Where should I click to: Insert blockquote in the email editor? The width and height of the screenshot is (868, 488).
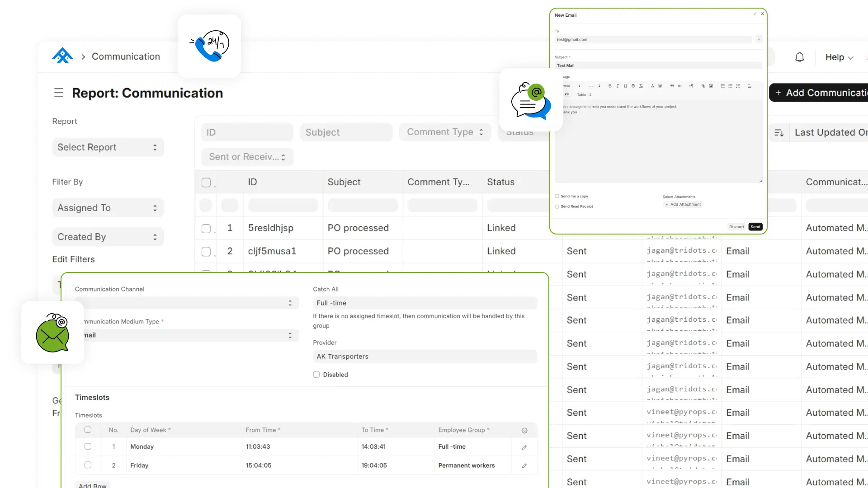pos(672,86)
